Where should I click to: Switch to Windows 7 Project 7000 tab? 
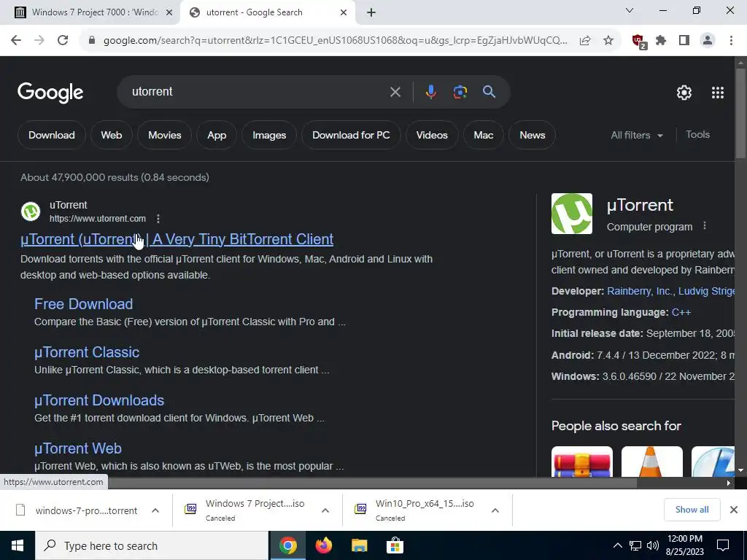click(x=90, y=12)
